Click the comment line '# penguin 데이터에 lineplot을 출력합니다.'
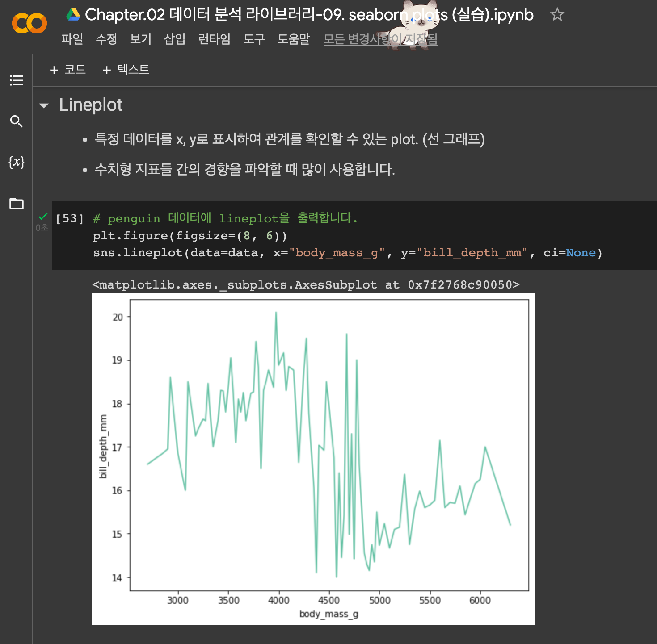 coord(225,218)
